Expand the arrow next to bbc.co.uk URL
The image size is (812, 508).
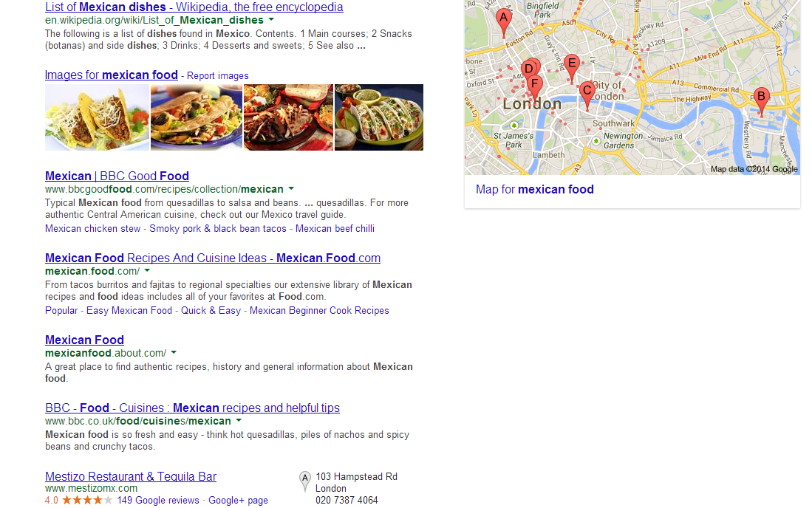[x=238, y=421]
